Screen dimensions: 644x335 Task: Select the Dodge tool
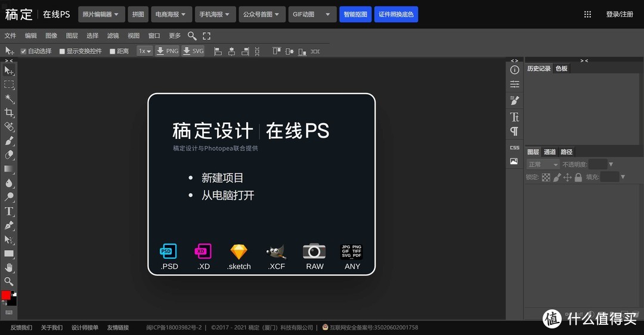[x=8, y=197]
